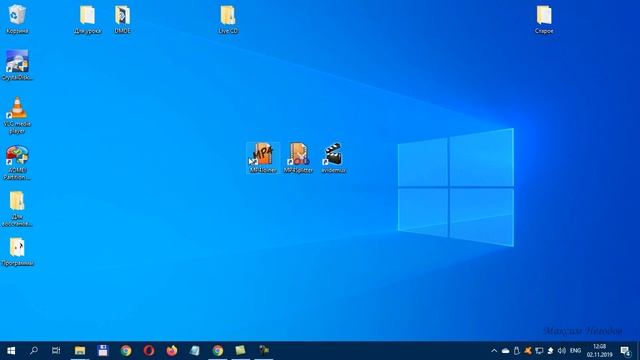Select the MP4Joiner desktop shortcut
This screenshot has width=640, height=360.
pyautogui.click(x=263, y=158)
